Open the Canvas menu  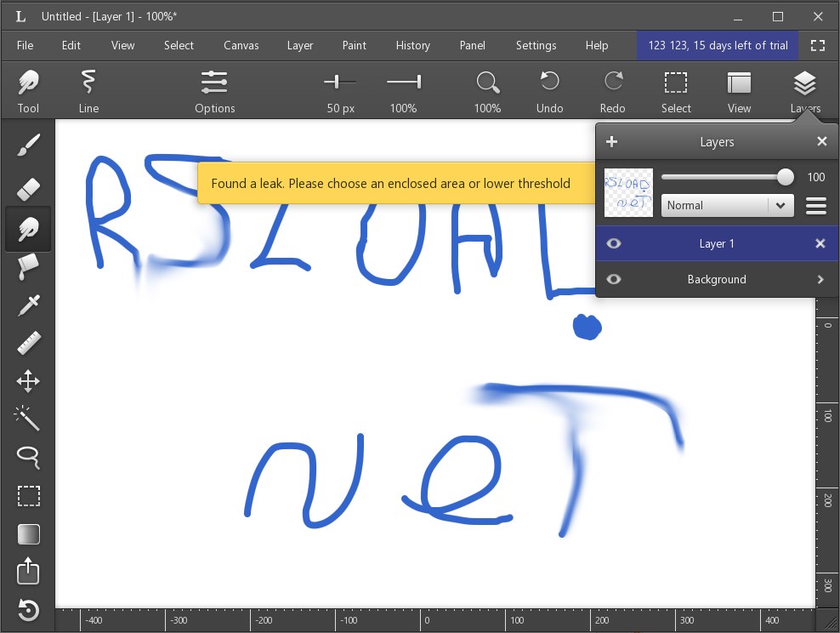coord(241,46)
